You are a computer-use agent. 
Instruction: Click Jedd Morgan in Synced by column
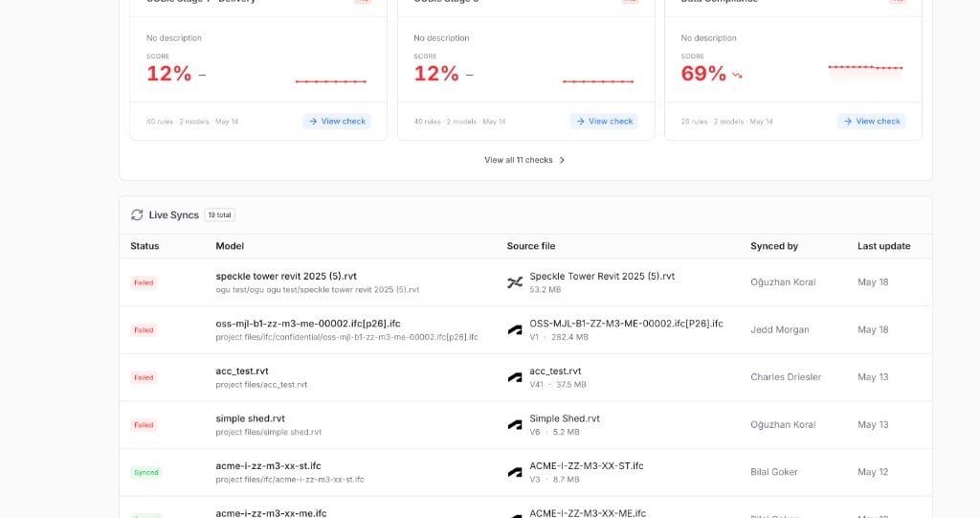click(780, 329)
